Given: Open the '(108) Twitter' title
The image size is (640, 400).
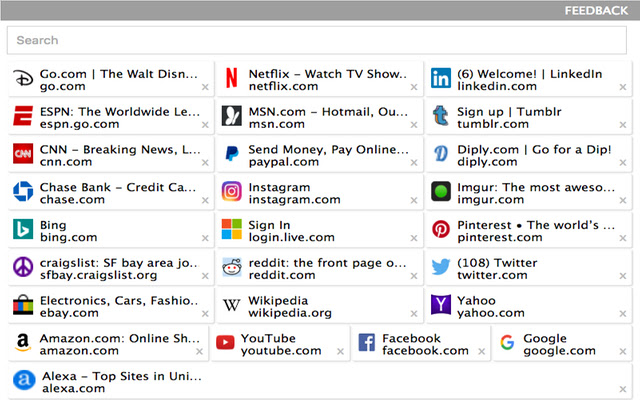Looking at the screenshot, I should coord(497,263).
